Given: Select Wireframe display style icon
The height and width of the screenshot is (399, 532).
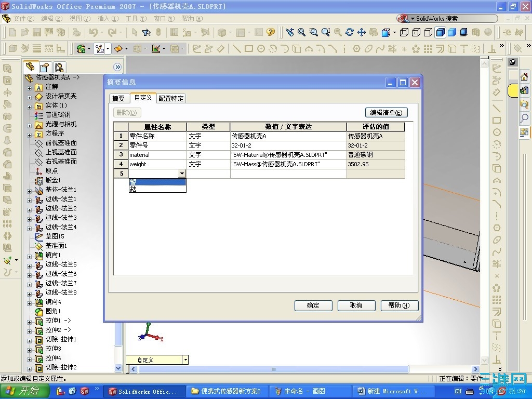Looking at the screenshot, I should point(404,32).
